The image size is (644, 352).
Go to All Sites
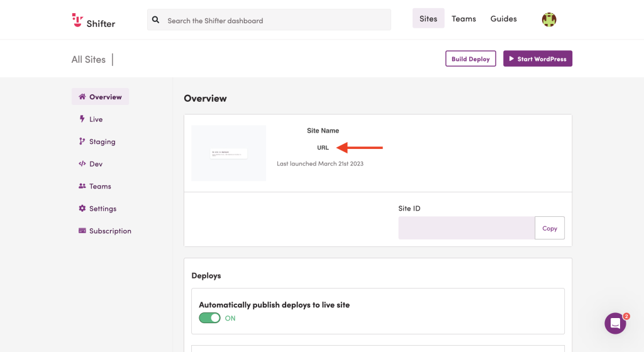pyautogui.click(x=88, y=60)
